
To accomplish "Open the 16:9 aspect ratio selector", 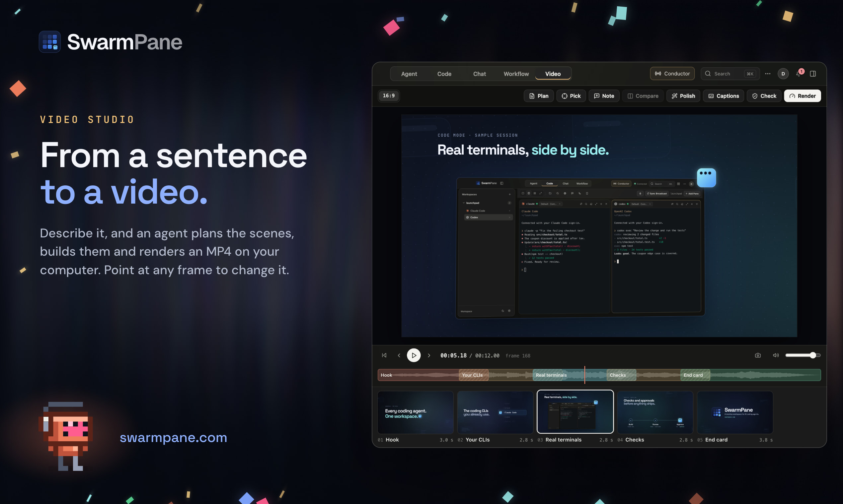I will (389, 96).
